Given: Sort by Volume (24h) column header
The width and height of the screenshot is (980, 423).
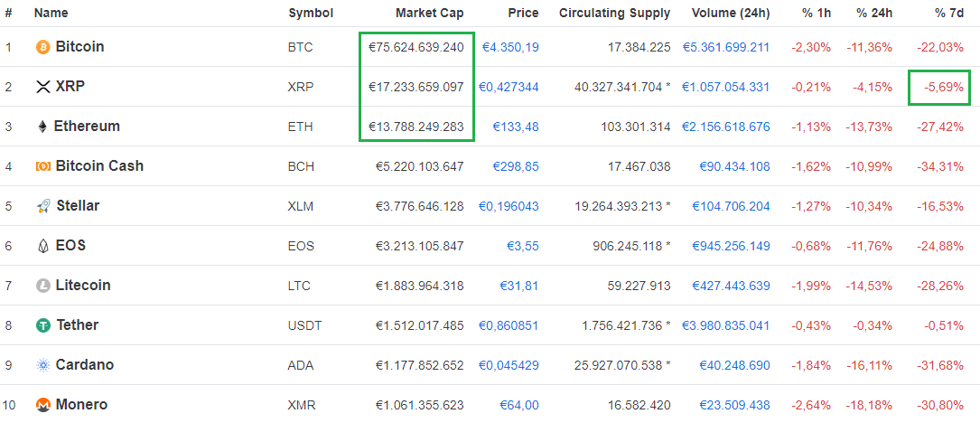Looking at the screenshot, I should (729, 13).
